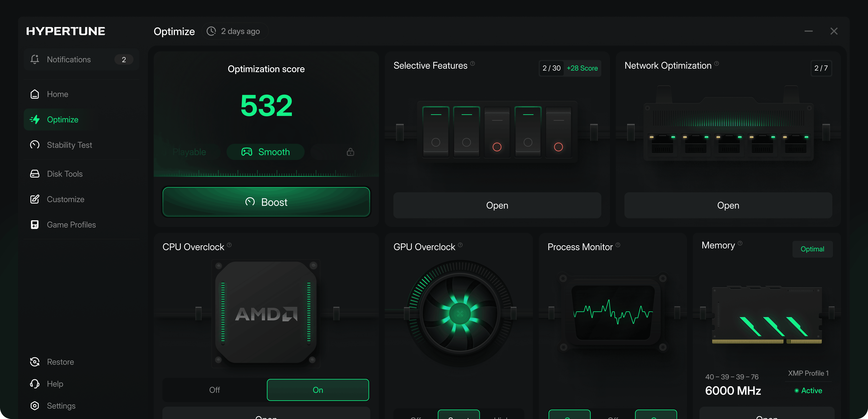Click the GPU fan illustration
This screenshot has width=868, height=419.
click(460, 314)
